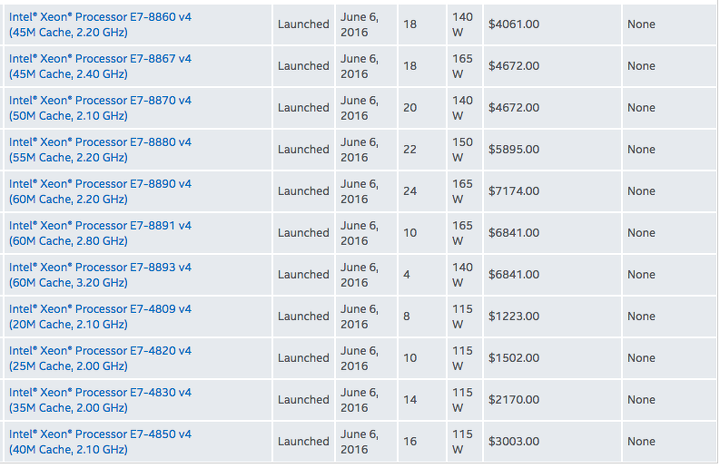Select the $7174.00 price cell
This screenshot has height=468, width=720.
(514, 192)
